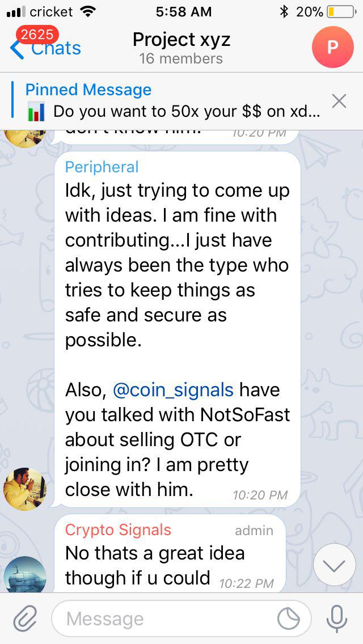Tap the bar chart emoji in pinned message
This screenshot has width=363, height=644.
[x=36, y=111]
